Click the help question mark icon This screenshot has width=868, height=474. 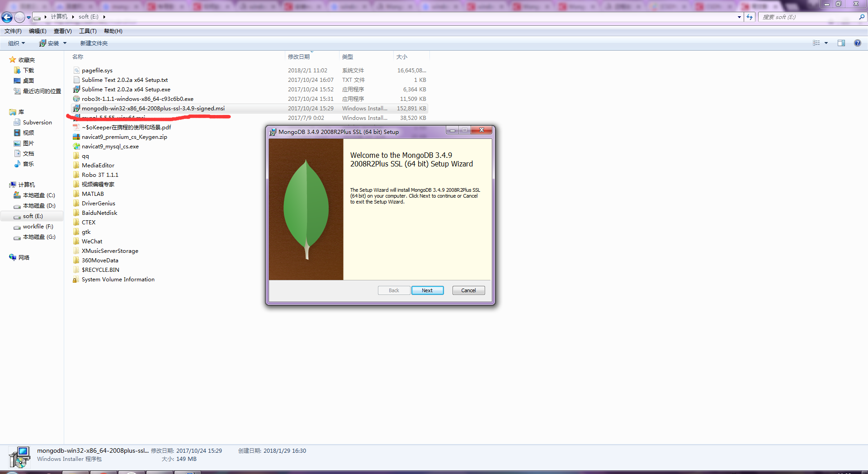pyautogui.click(x=858, y=43)
